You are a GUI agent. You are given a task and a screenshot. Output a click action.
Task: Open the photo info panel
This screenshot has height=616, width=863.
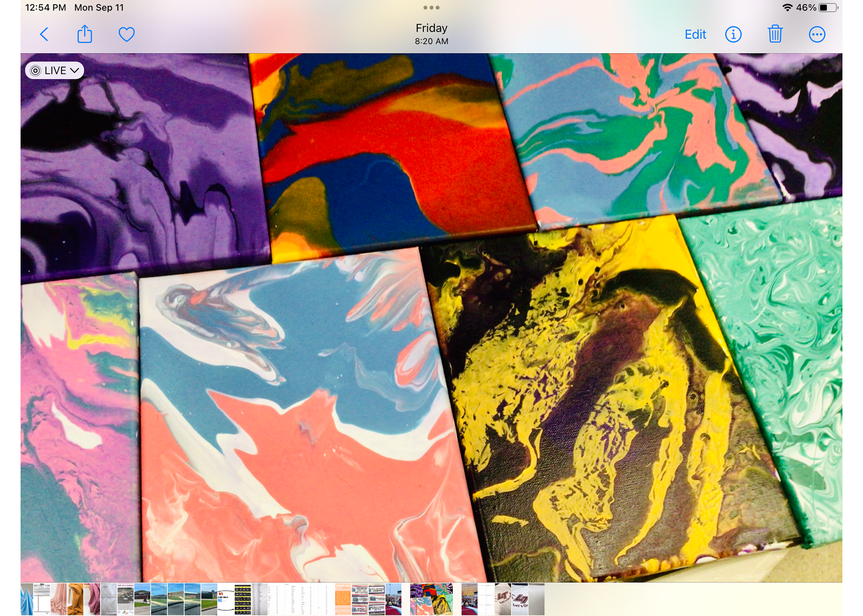pyautogui.click(x=733, y=34)
